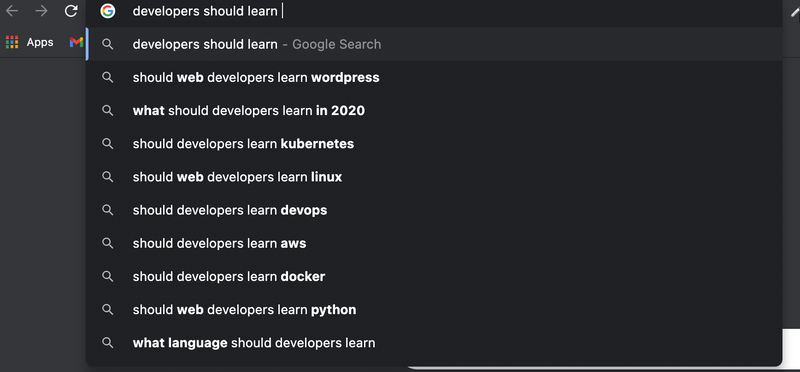Screen dimensions: 800x372
Task: Click the browser forward arrow
Action: point(41,11)
